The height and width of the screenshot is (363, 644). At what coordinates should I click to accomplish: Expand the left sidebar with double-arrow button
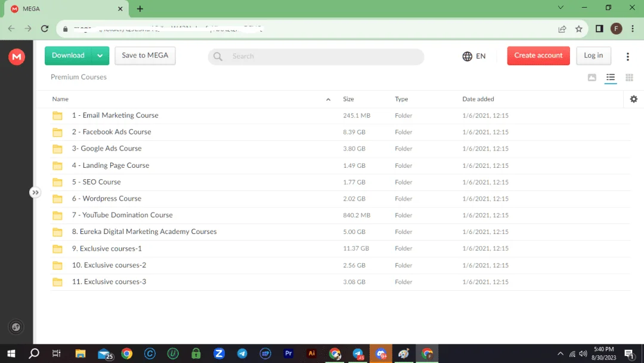click(35, 192)
